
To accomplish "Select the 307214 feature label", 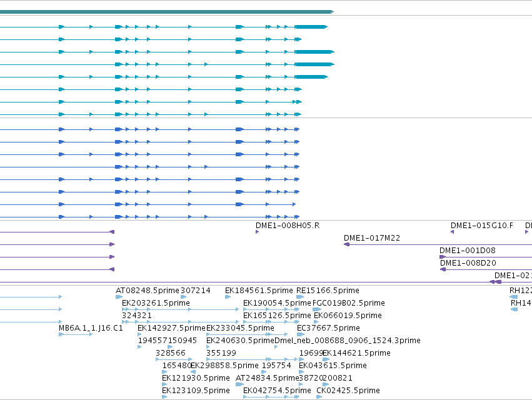I will coord(196,291).
